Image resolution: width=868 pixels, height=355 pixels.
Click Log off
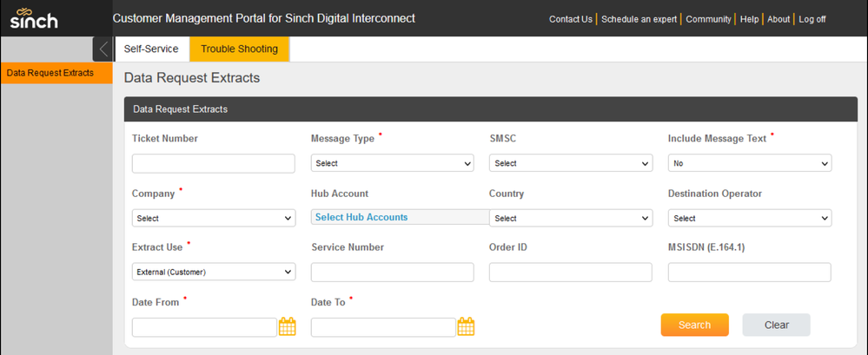coord(812,19)
